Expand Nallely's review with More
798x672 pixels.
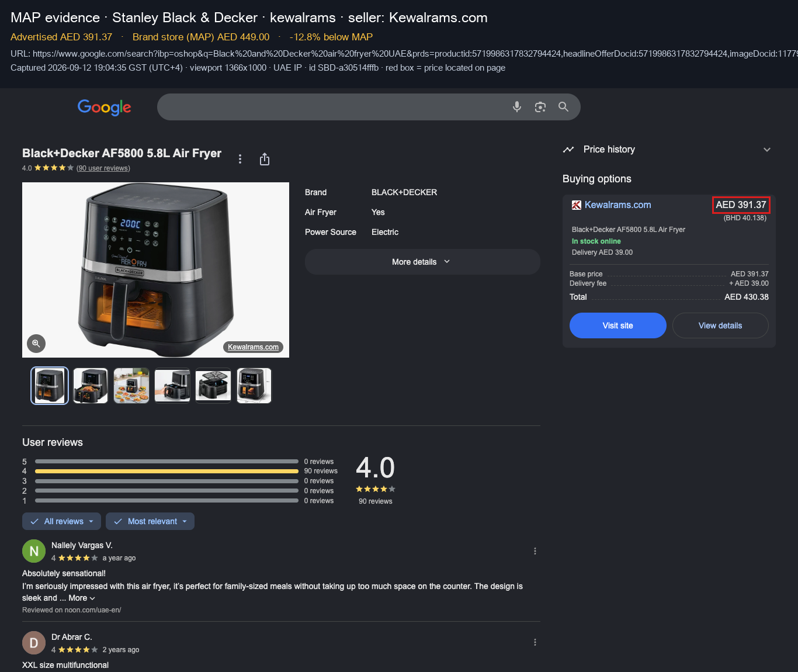click(81, 598)
